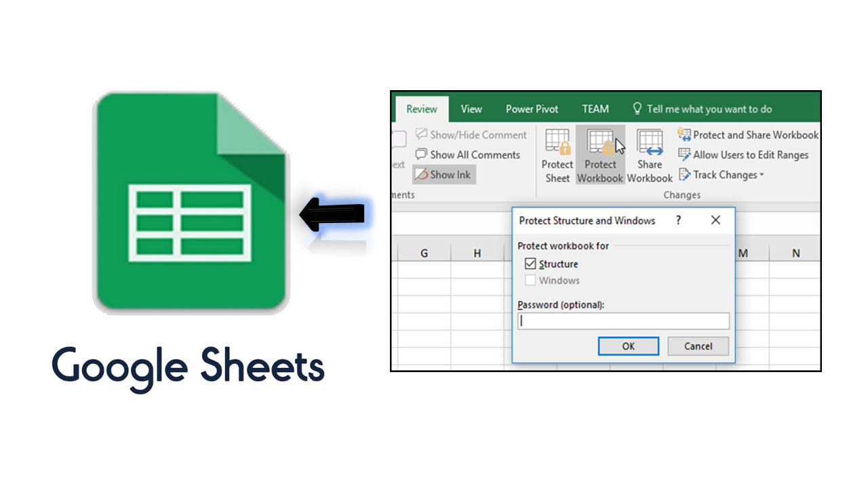Click the Tell me what you want box
The image size is (868, 488).
click(702, 109)
